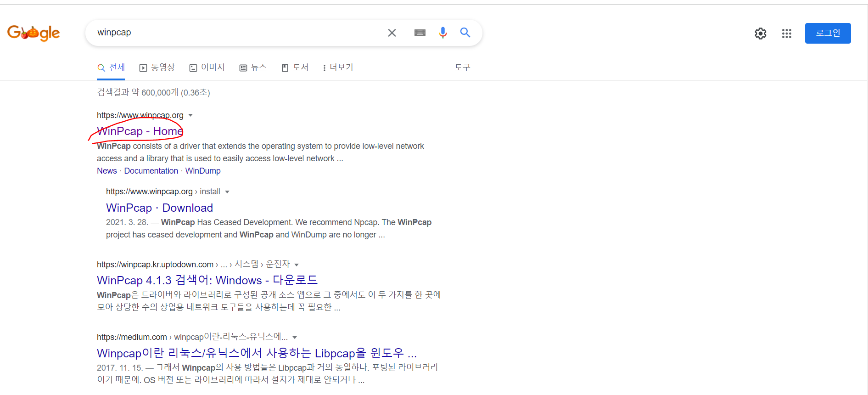Open the WinPcap - Home result
The width and height of the screenshot is (868, 395).
140,131
